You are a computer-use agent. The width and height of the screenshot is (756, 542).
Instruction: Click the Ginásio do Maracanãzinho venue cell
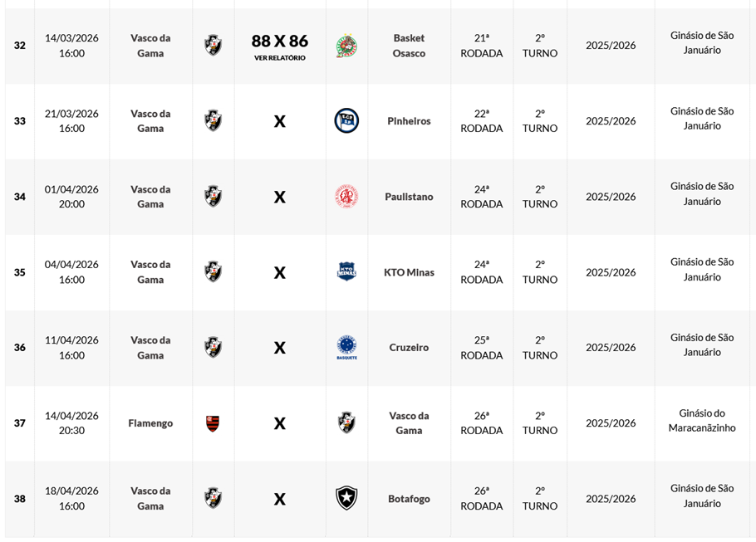702,420
